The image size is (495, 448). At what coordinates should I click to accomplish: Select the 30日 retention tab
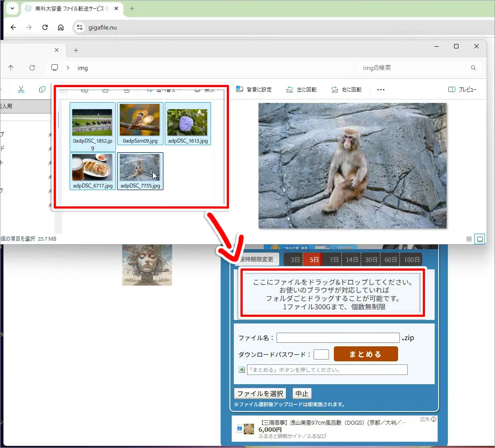click(371, 260)
